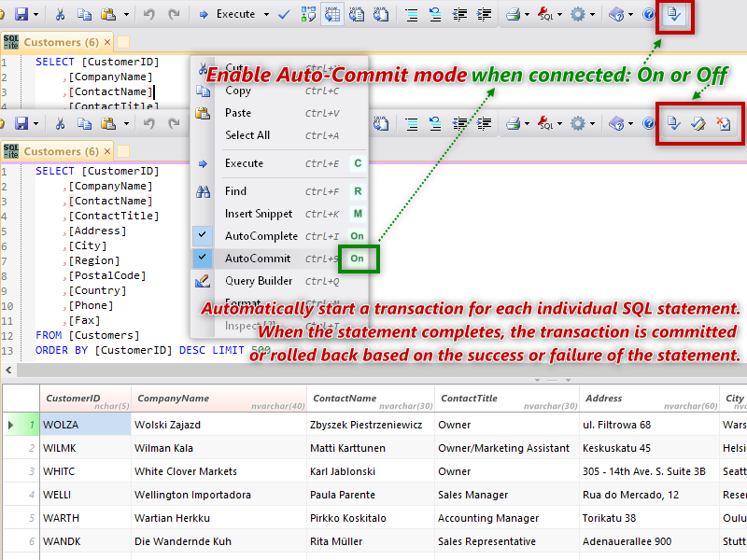Click the On badge beside AutoCommit
Screen dimensions: 747x560
point(358,259)
